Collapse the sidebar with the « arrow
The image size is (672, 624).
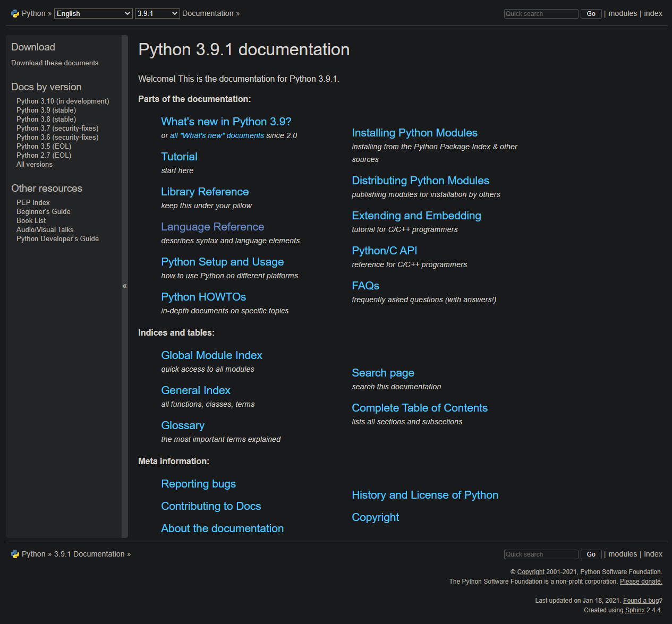[124, 286]
